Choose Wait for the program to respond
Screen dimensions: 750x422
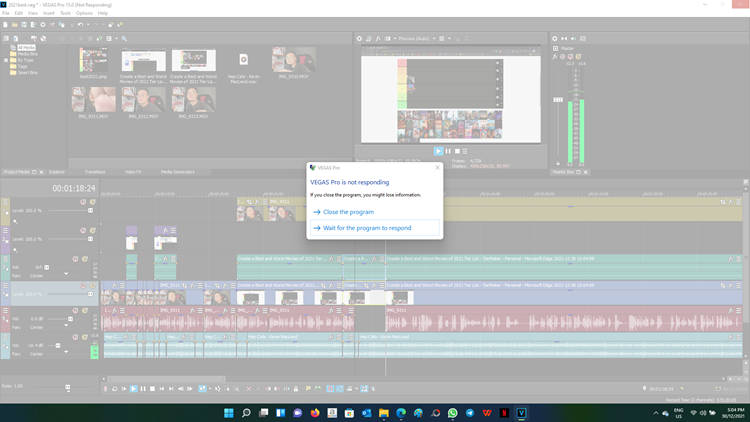click(375, 228)
